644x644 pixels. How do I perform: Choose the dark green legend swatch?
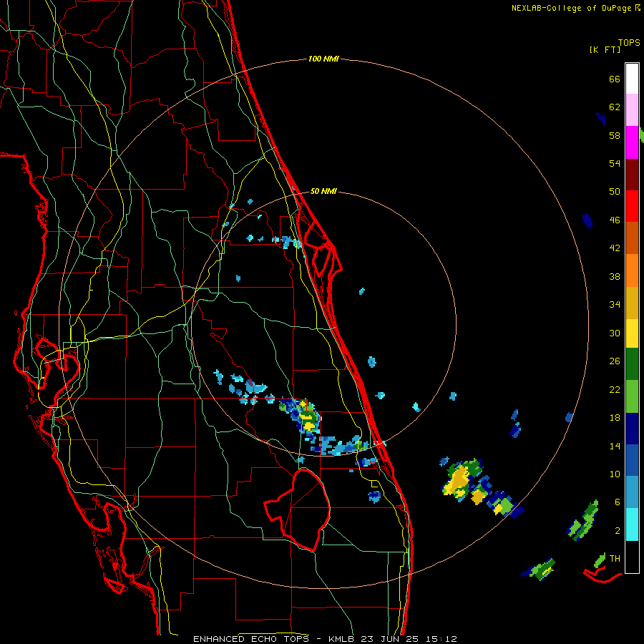coord(632,364)
